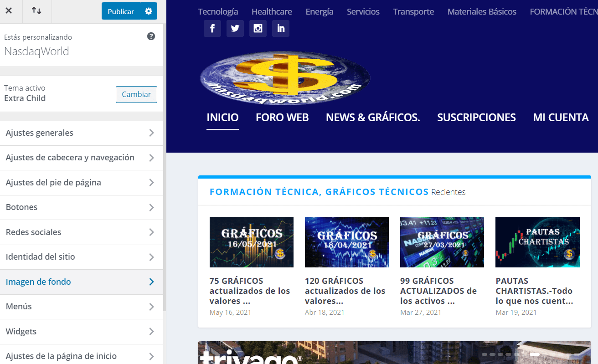This screenshot has height=364, width=598.
Task: Open the Healthcare top menu link
Action: tap(272, 12)
